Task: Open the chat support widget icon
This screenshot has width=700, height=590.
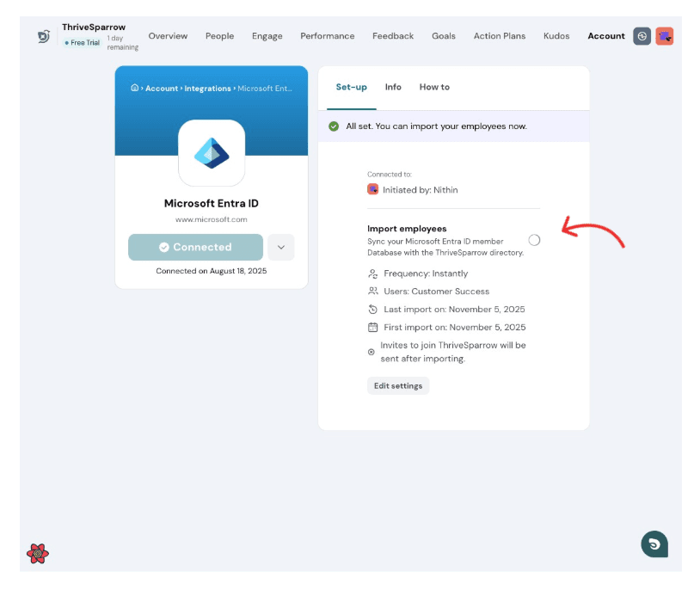Action: tap(654, 544)
